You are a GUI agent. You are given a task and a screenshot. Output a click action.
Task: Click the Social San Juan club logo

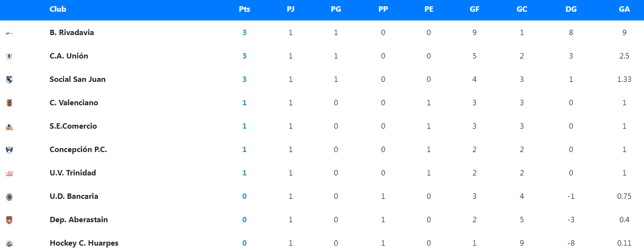coord(9,79)
